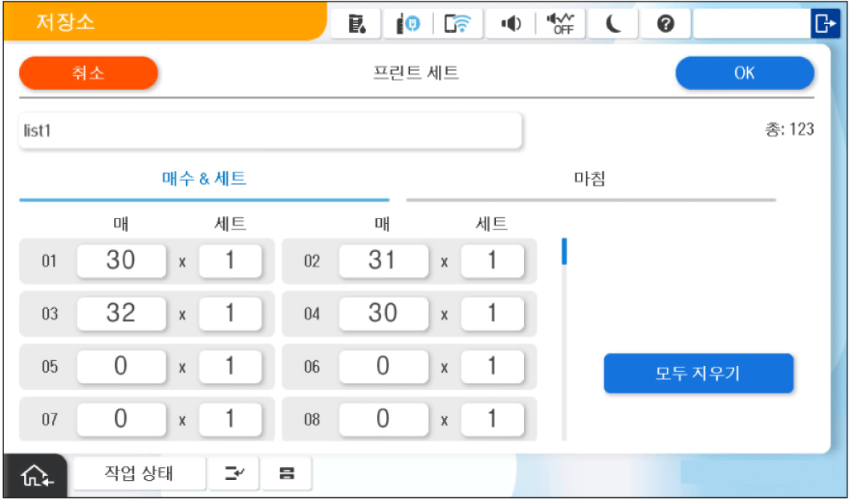Return to home screen via house icon
The width and height of the screenshot is (853, 504).
pyautogui.click(x=37, y=474)
